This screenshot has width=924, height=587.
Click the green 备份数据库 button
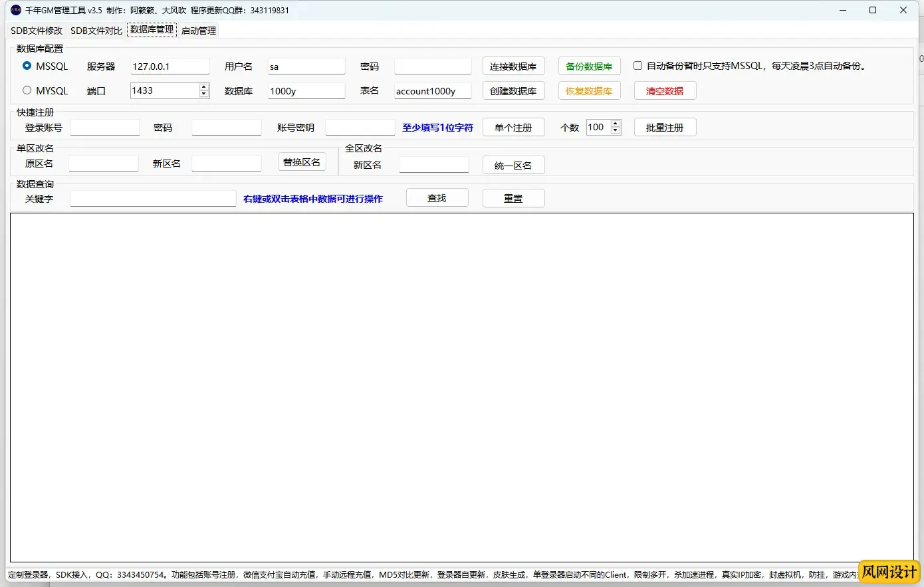click(589, 66)
